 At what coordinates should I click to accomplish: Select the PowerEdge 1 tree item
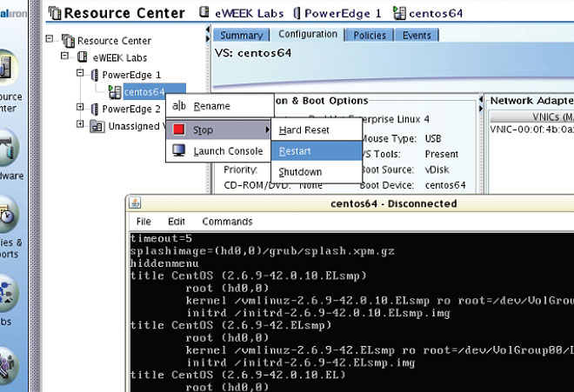131,74
